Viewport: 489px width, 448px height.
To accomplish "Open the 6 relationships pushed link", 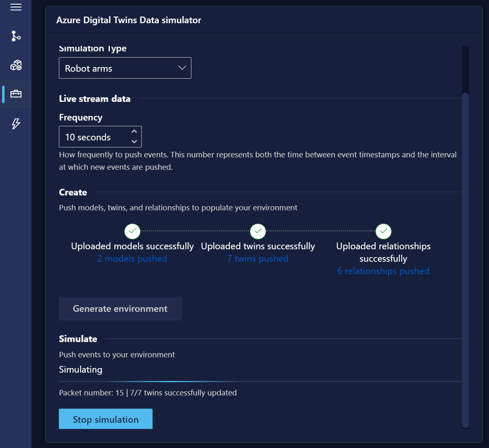I will point(383,271).
